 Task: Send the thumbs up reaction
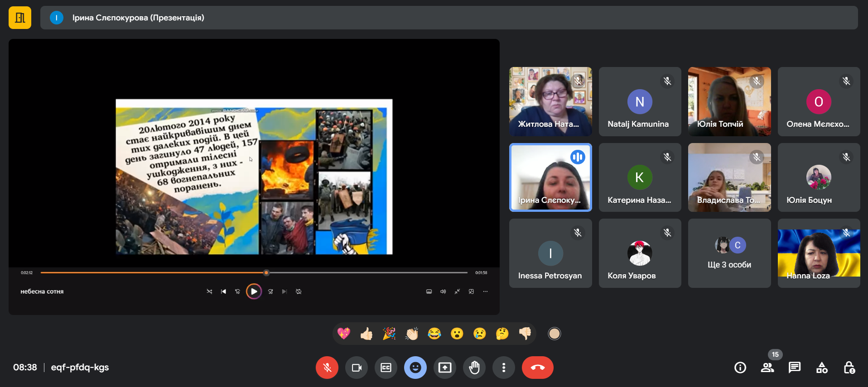(366, 334)
